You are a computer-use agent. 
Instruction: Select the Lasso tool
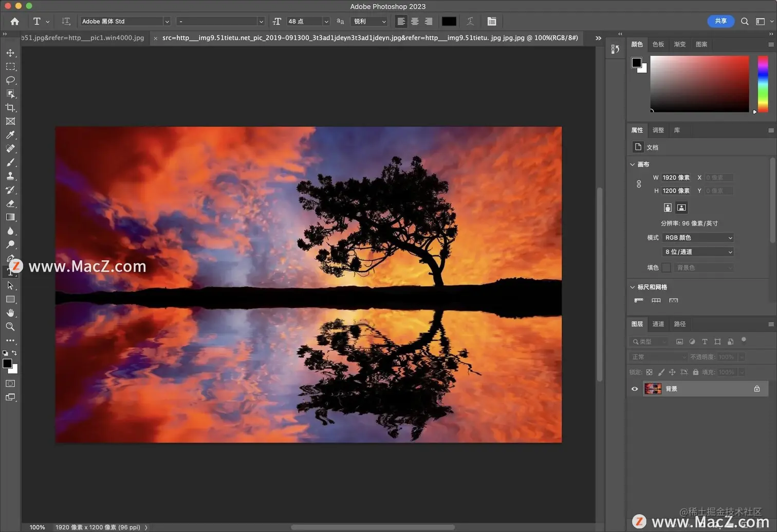click(10, 80)
